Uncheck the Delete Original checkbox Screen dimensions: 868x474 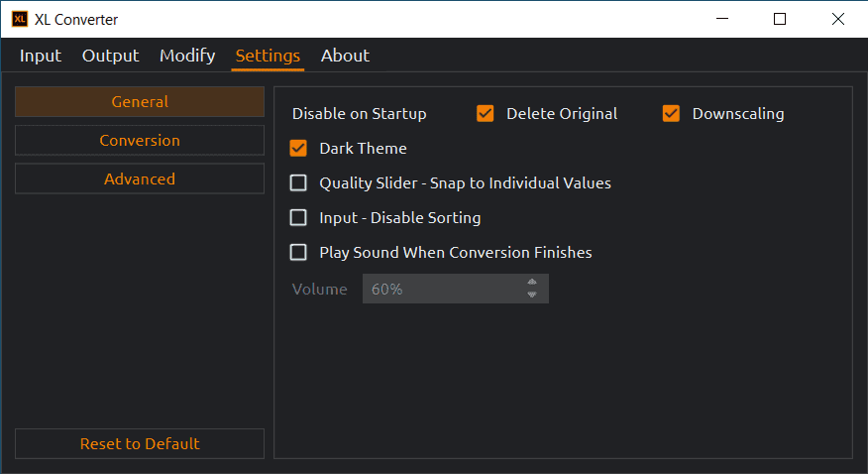pos(486,113)
